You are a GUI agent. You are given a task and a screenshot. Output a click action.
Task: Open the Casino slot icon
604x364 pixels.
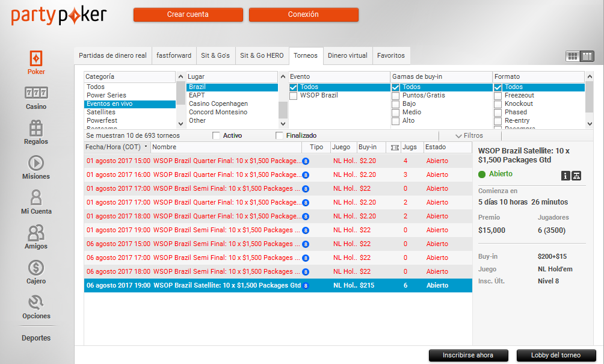pyautogui.click(x=36, y=93)
